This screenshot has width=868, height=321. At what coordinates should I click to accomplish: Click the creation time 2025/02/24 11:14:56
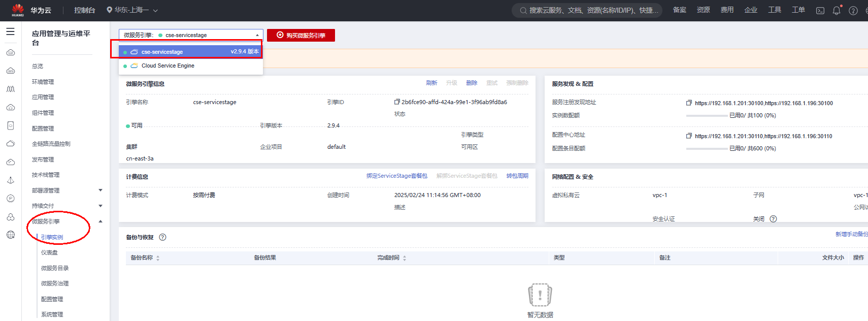[x=438, y=195]
